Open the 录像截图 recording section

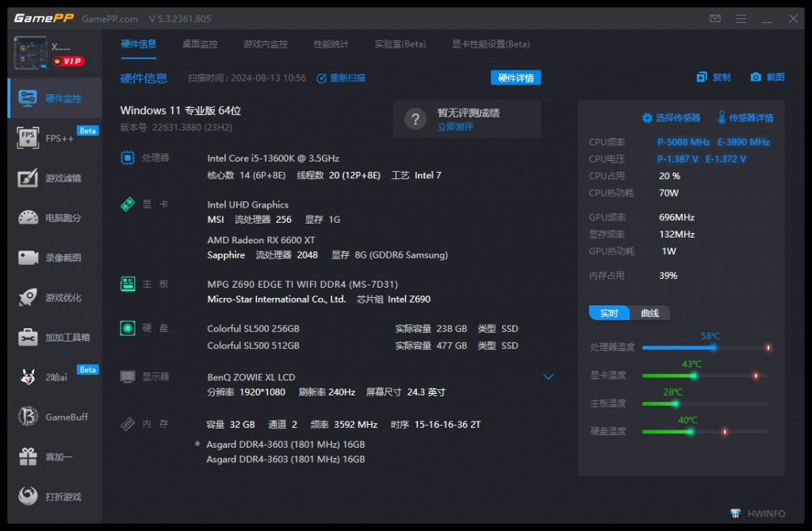click(x=55, y=258)
